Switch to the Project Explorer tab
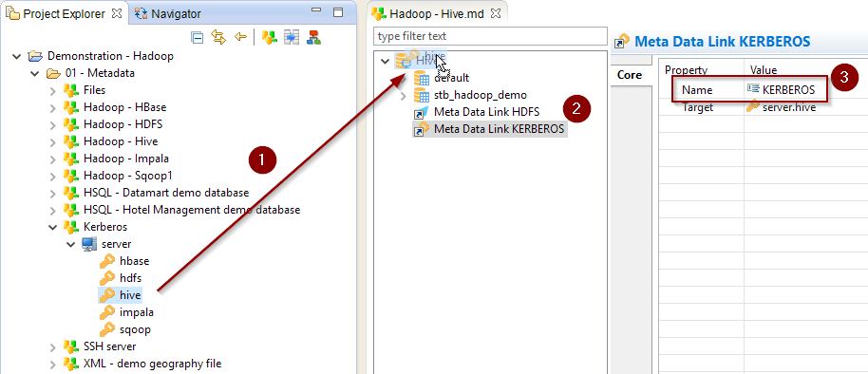868x374 pixels. click(x=64, y=14)
